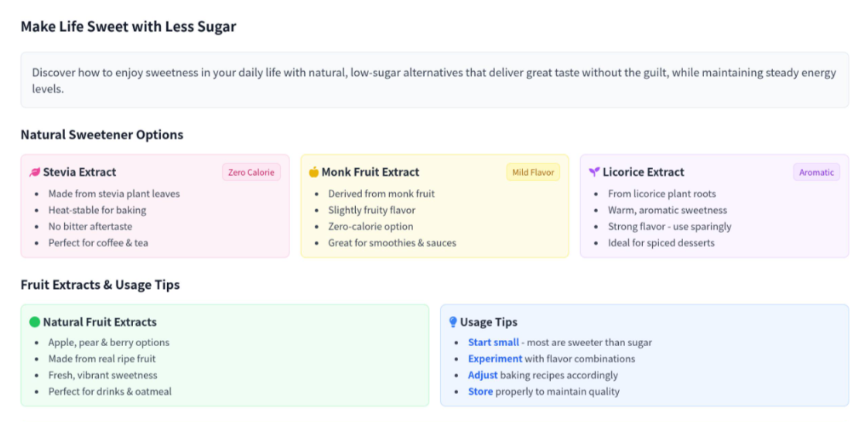The image size is (868, 422).
Task: Click the intro description box starting with "Discover"
Action: click(x=434, y=80)
